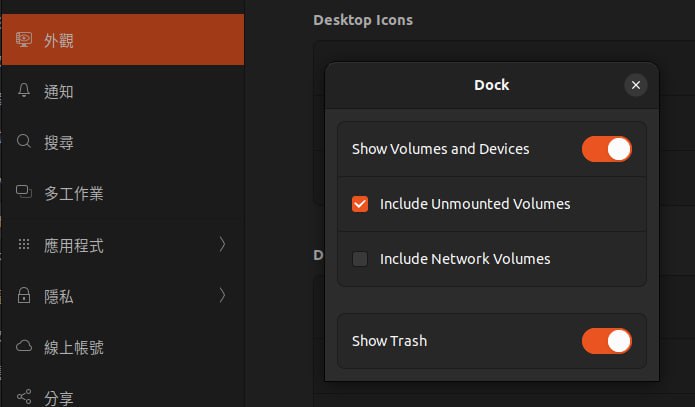Screen dimensions: 695x407
Task: Expand Applications (應用程式) chevron arrow
Action: pos(222,244)
